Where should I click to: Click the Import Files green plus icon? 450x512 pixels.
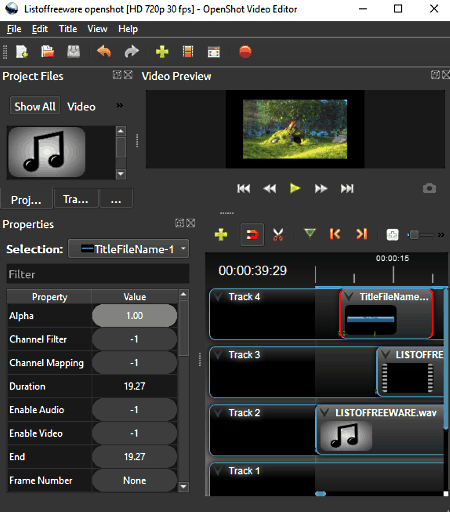coord(162,52)
